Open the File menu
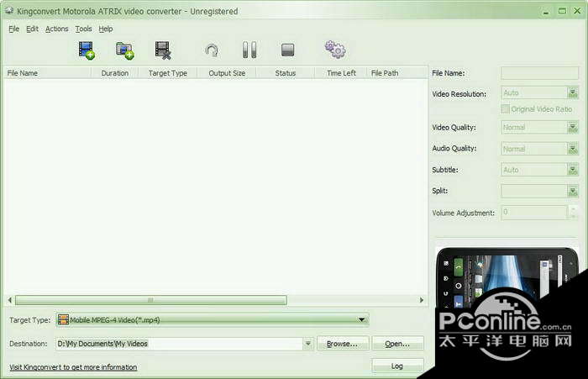588x379 pixels. (14, 29)
